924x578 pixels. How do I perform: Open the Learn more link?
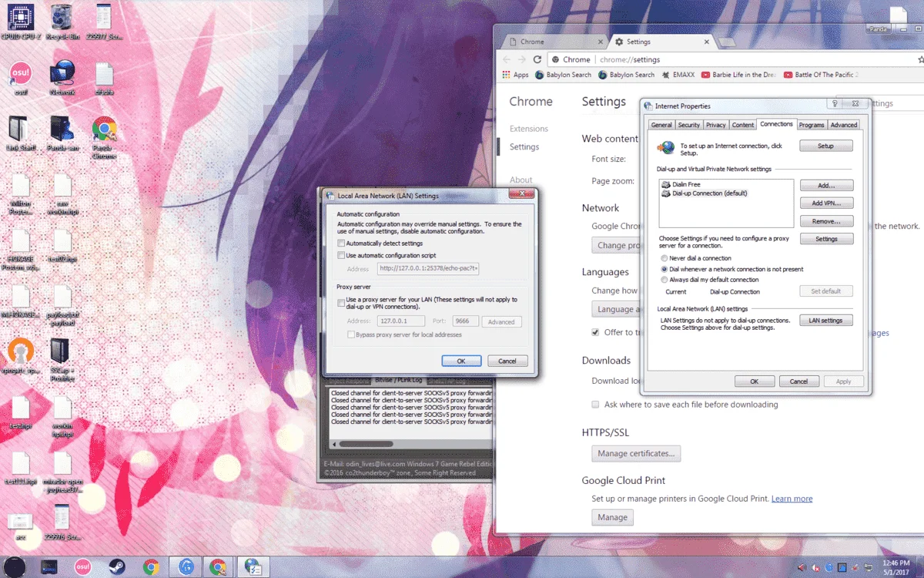click(792, 499)
